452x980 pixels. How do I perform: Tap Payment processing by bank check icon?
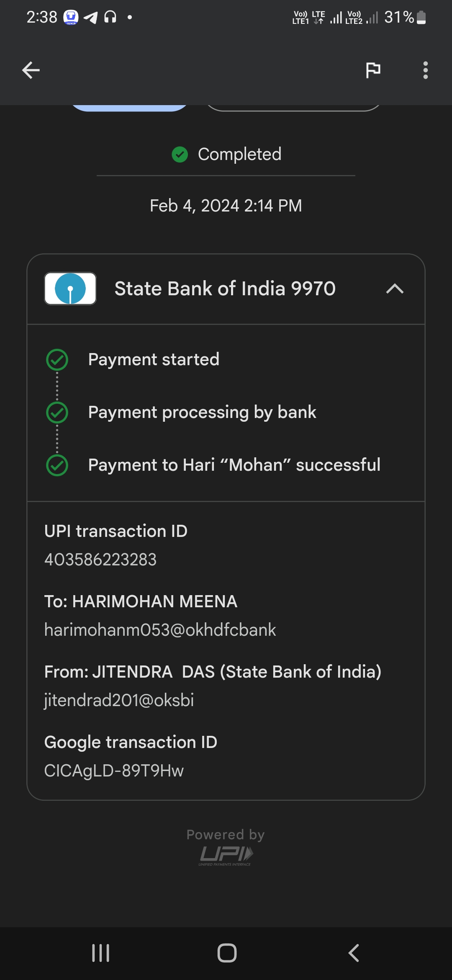coord(57,413)
